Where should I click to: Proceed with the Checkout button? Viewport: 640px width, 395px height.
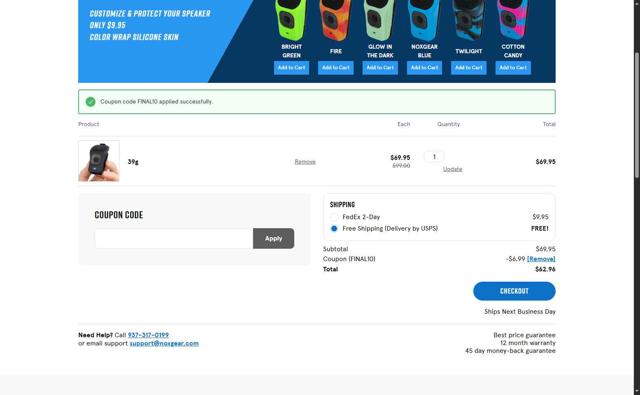[514, 291]
